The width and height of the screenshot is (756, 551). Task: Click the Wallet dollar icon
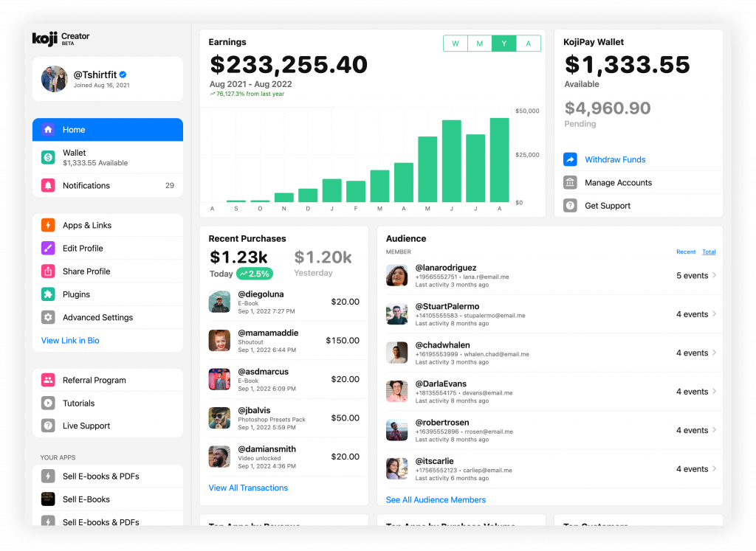(x=48, y=157)
